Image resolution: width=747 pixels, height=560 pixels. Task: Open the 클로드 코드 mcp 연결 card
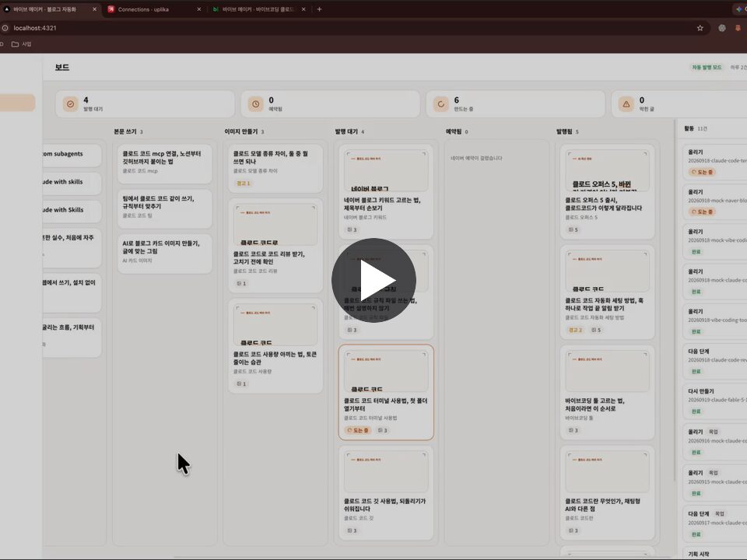165,164
